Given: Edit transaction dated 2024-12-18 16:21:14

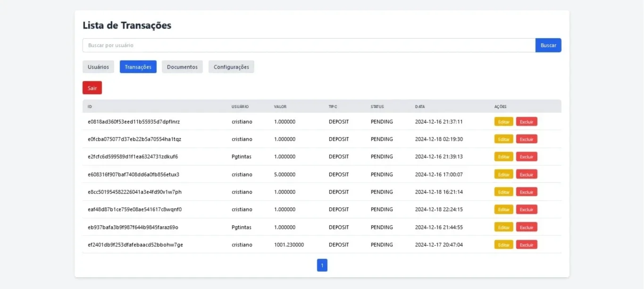Looking at the screenshot, I should tap(504, 192).
